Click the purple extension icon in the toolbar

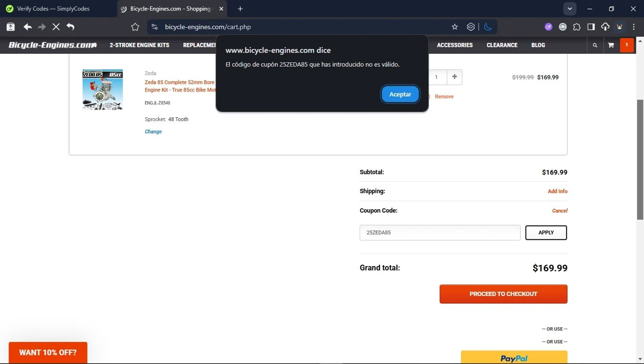click(x=548, y=27)
